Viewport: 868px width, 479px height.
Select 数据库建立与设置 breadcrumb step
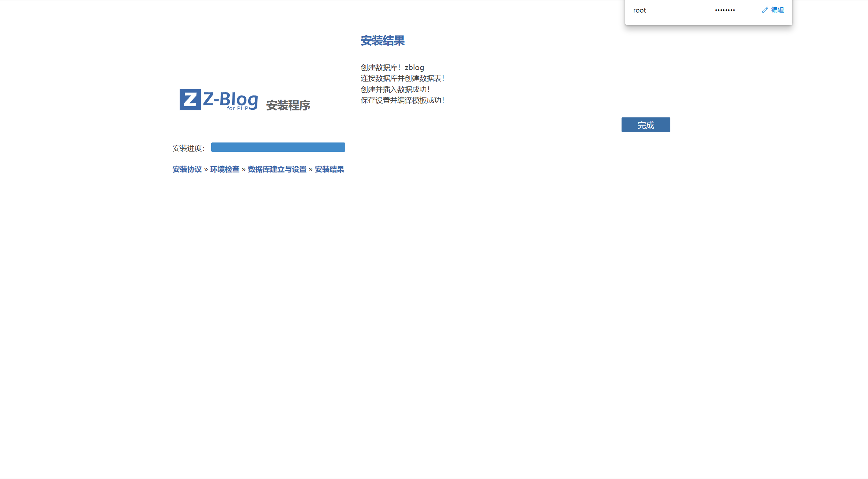click(x=277, y=169)
